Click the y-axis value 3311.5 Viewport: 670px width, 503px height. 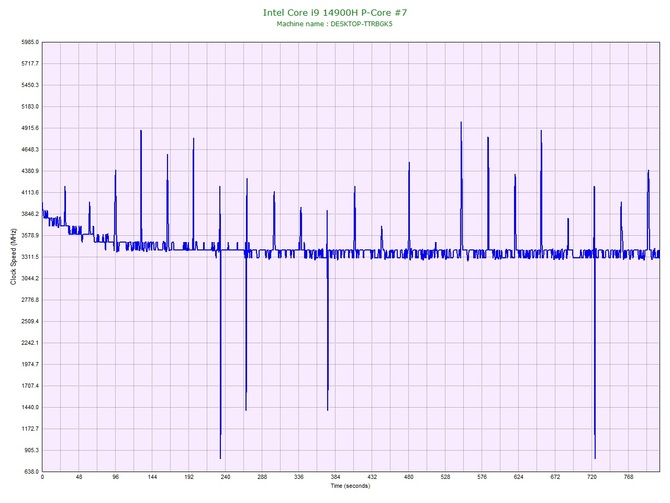(x=30, y=257)
